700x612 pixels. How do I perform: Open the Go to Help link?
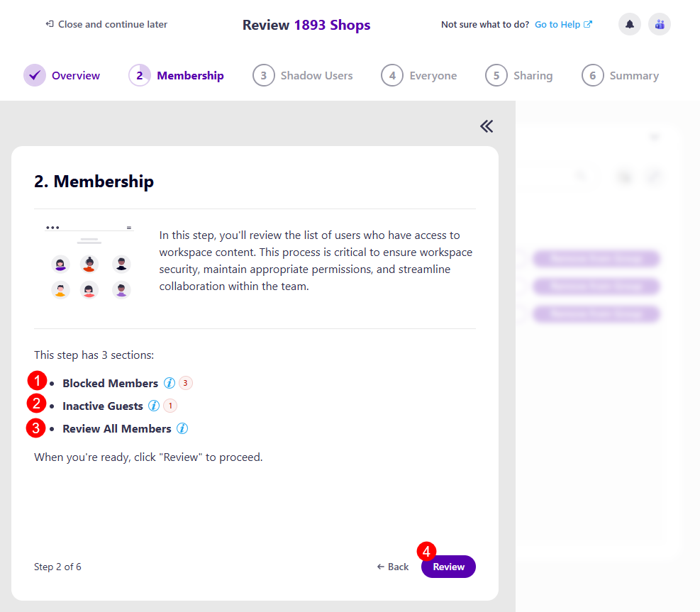click(557, 24)
